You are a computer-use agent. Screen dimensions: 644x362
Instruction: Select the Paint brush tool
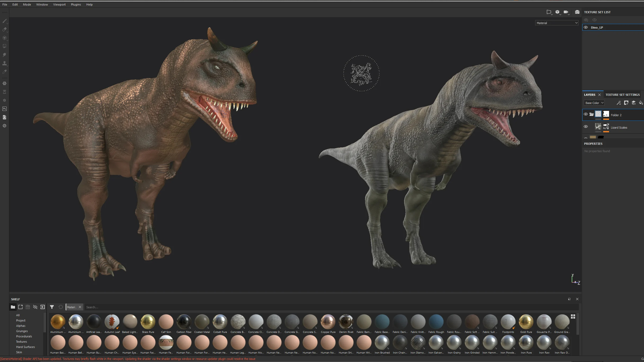(x=5, y=21)
